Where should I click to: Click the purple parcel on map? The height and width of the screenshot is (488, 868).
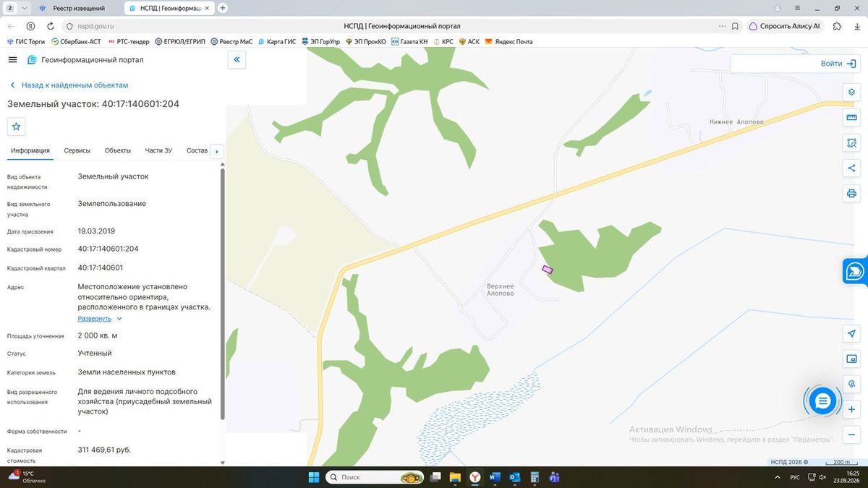[x=548, y=270]
